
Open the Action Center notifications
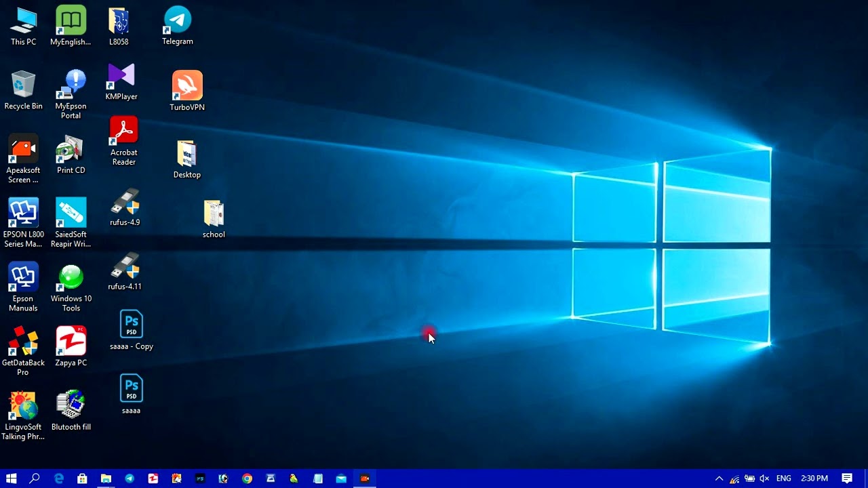847,479
